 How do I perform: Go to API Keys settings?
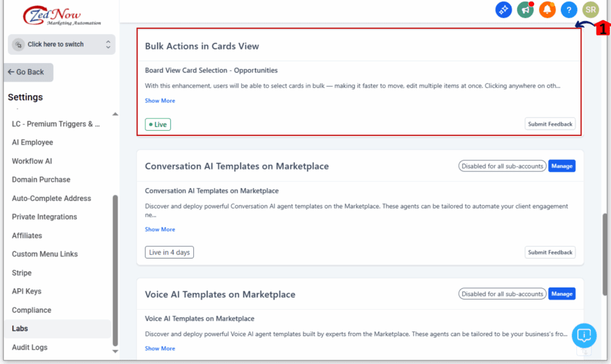27,291
